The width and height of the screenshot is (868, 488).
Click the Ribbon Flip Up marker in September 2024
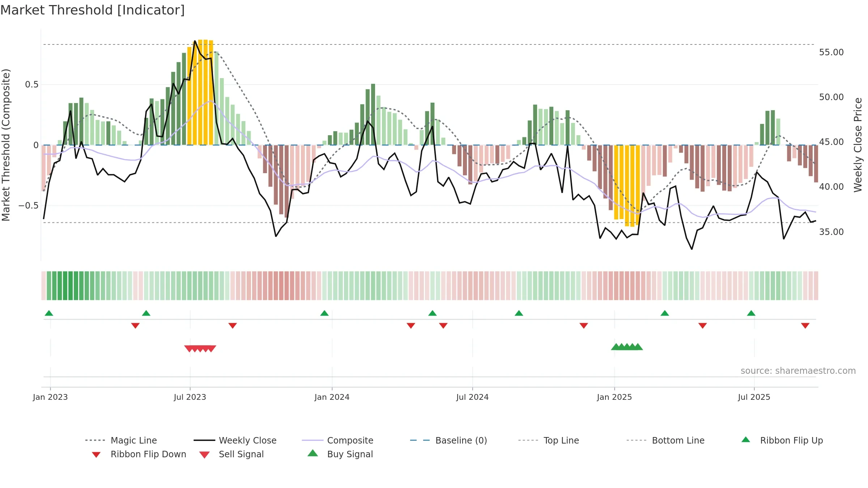pos(519,313)
